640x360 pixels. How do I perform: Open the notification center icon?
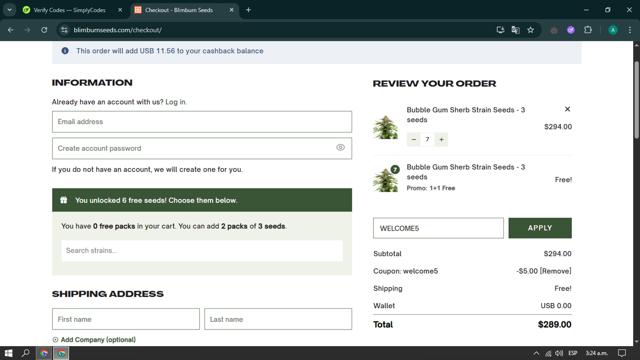pyautogui.click(x=622, y=353)
